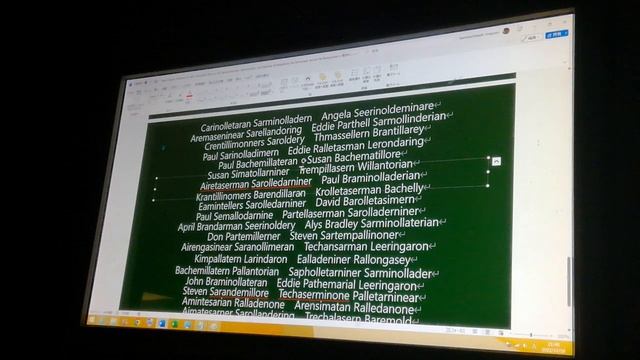Open the blue app icon in taskbar
640x360 pixels.
(162, 324)
